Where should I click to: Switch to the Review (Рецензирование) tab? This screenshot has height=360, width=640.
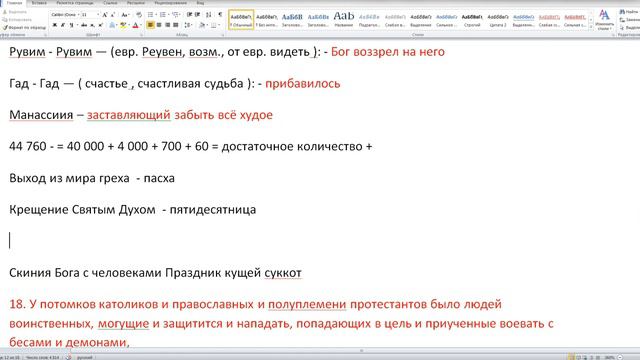coord(171,3)
